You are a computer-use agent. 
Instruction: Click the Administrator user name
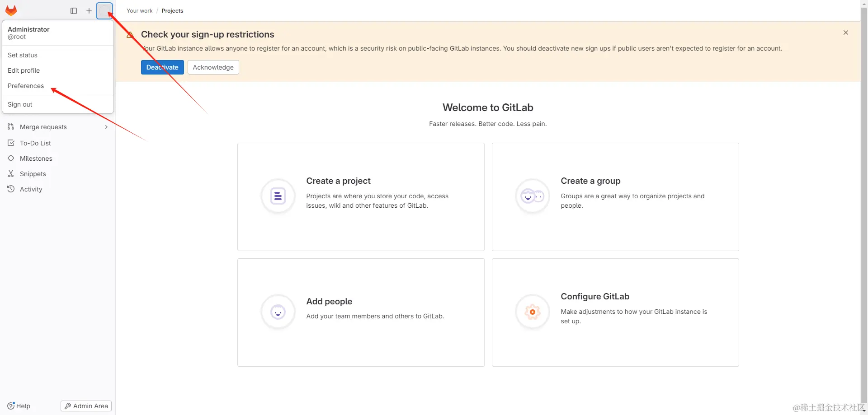click(28, 29)
